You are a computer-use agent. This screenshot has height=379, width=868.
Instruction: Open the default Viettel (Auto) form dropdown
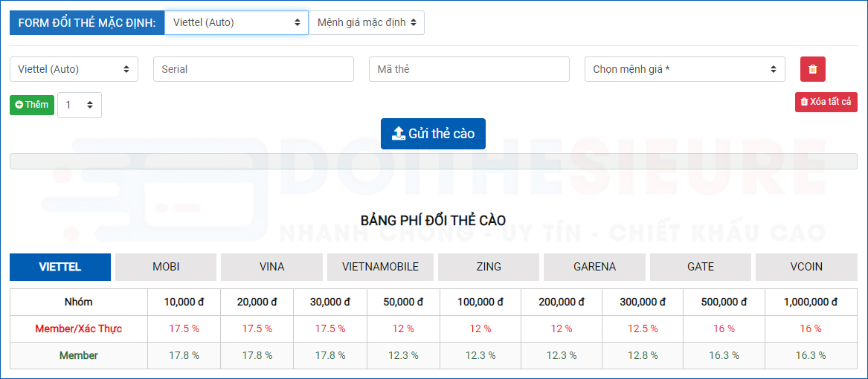(x=236, y=22)
